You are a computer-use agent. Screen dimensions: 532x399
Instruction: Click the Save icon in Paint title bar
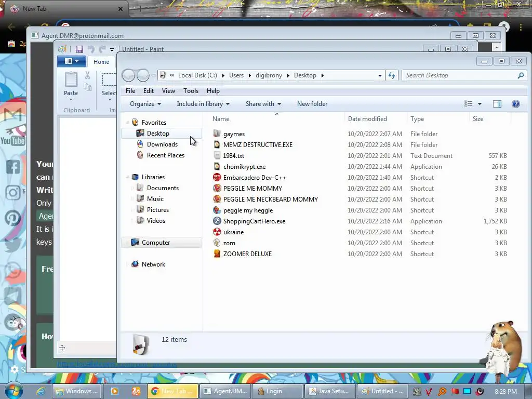79,49
